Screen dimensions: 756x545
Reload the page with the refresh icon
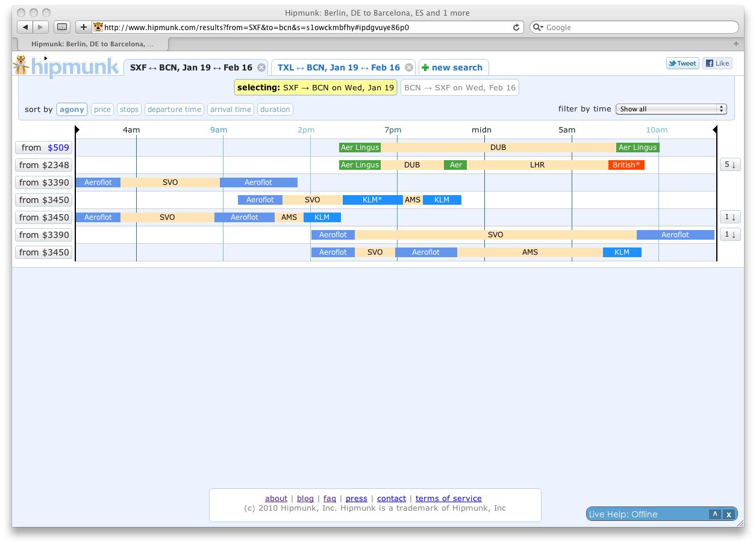(x=516, y=27)
